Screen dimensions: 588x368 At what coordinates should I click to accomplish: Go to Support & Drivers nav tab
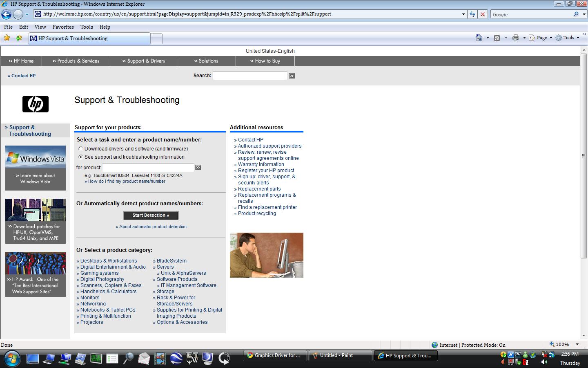(x=143, y=61)
